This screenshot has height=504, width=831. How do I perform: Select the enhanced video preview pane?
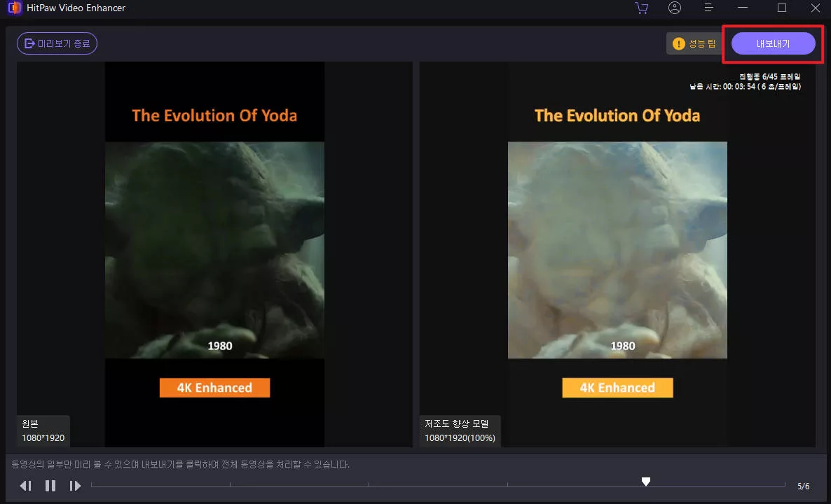[x=617, y=253]
